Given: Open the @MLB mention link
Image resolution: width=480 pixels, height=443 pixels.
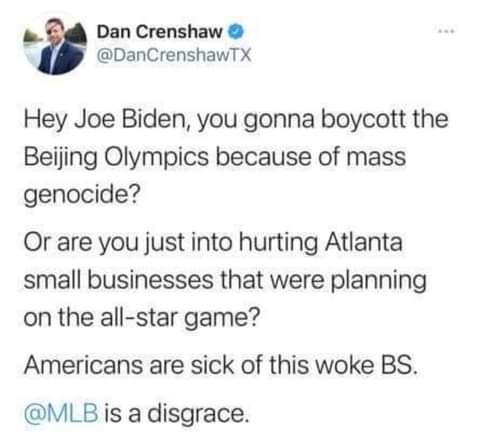Looking at the screenshot, I should [x=61, y=413].
